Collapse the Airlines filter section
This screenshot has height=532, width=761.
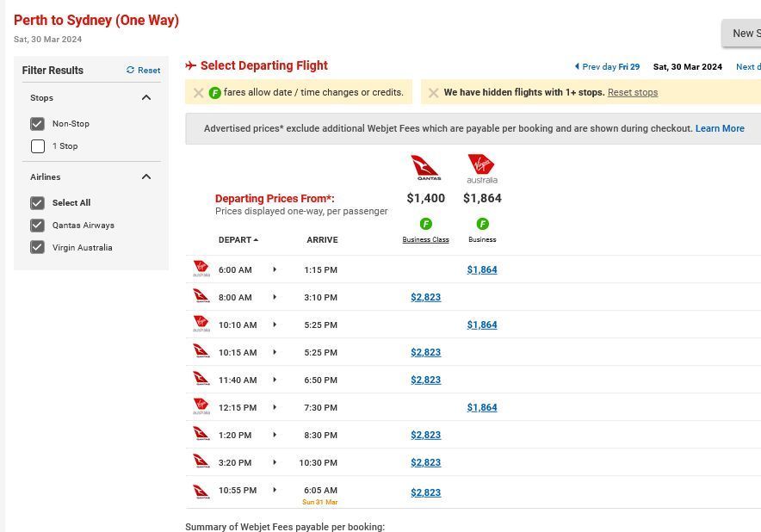(146, 176)
